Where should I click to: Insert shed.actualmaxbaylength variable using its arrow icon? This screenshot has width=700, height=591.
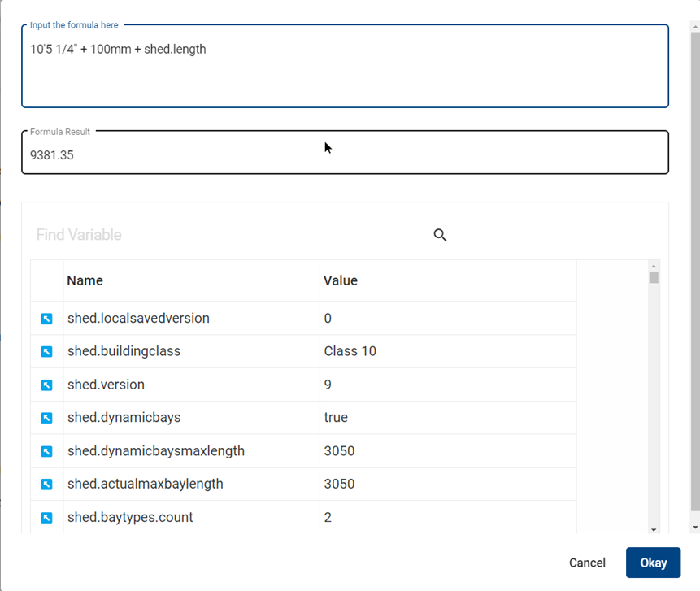pos(46,485)
